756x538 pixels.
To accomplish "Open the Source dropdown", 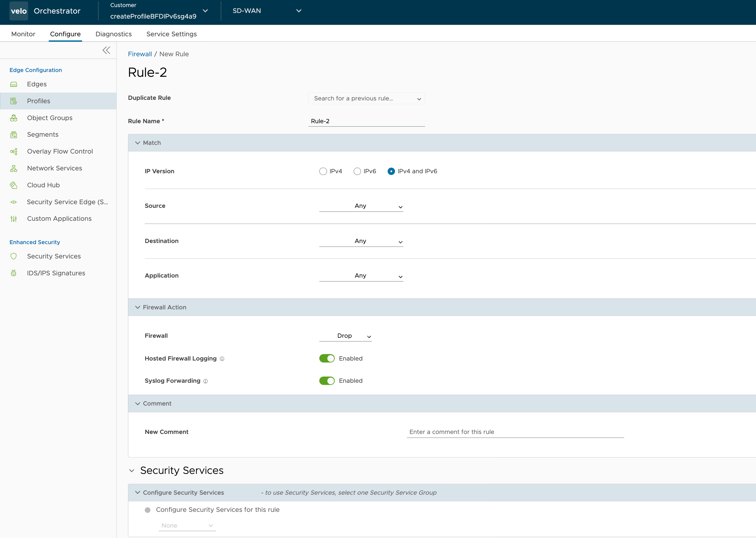I will point(361,206).
